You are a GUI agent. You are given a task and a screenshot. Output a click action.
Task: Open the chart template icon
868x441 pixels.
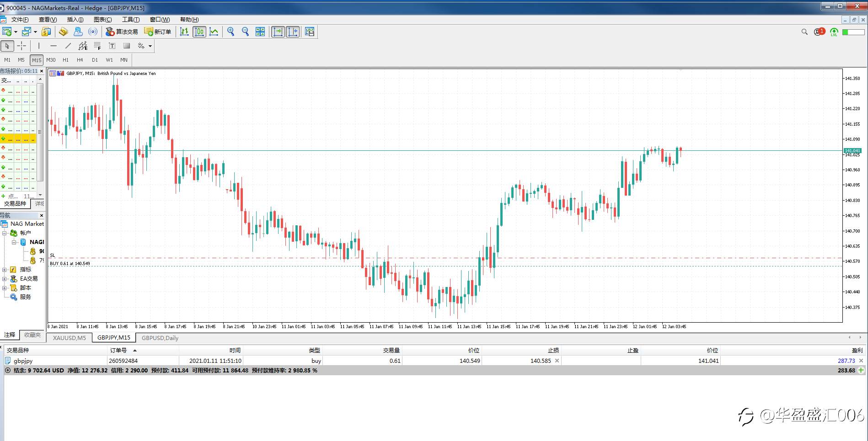click(310, 32)
